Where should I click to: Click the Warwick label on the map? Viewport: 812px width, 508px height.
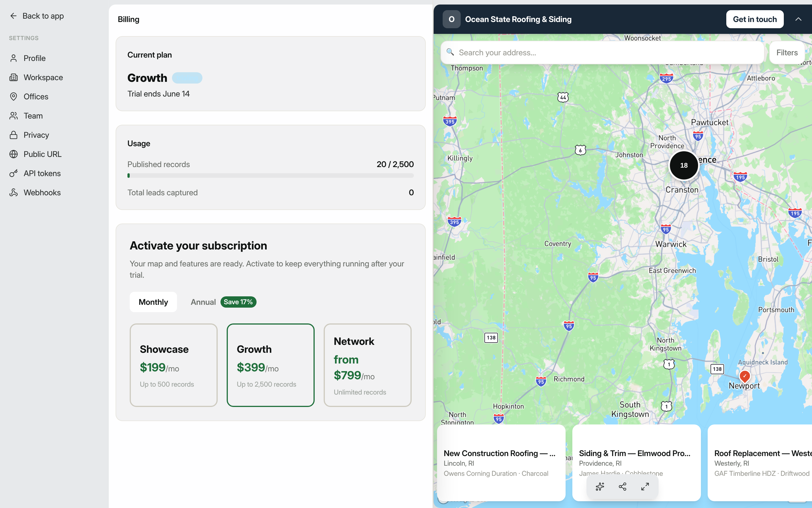point(671,244)
